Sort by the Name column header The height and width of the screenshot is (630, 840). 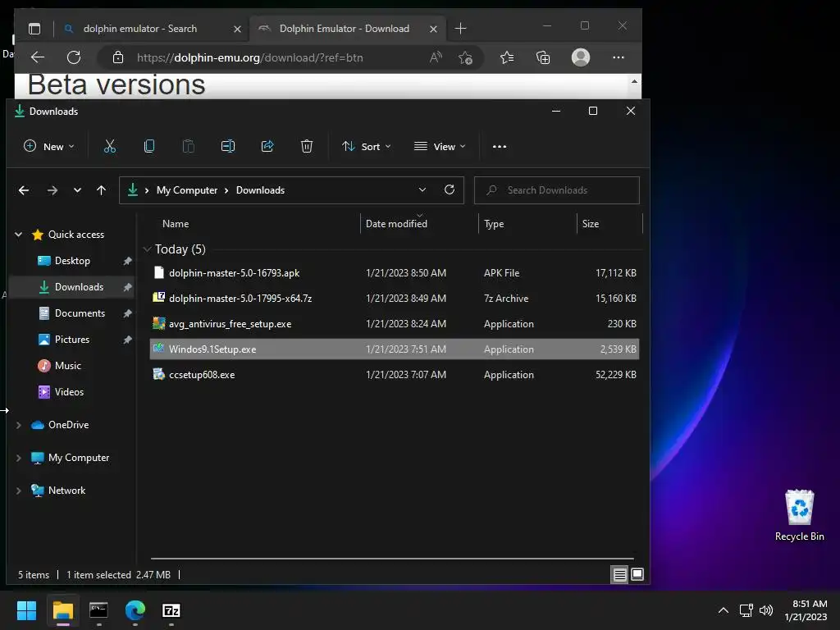pyautogui.click(x=176, y=224)
